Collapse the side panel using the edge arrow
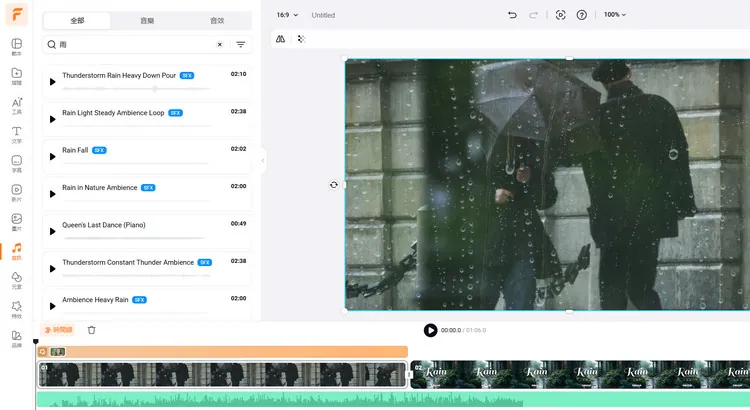 tap(263, 160)
